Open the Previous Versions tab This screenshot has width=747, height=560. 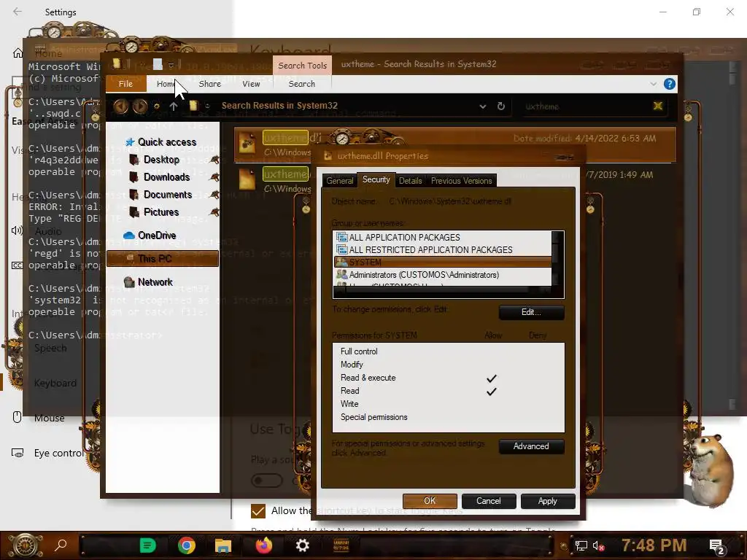click(x=461, y=181)
